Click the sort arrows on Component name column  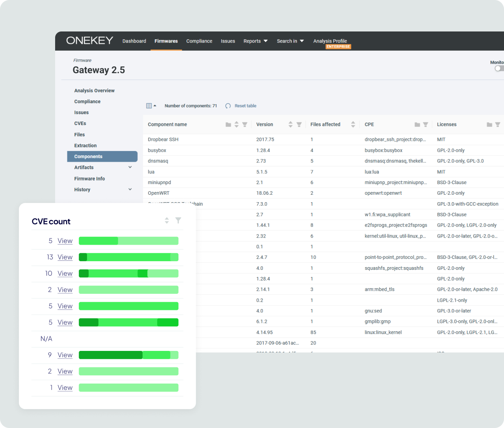pos(236,124)
